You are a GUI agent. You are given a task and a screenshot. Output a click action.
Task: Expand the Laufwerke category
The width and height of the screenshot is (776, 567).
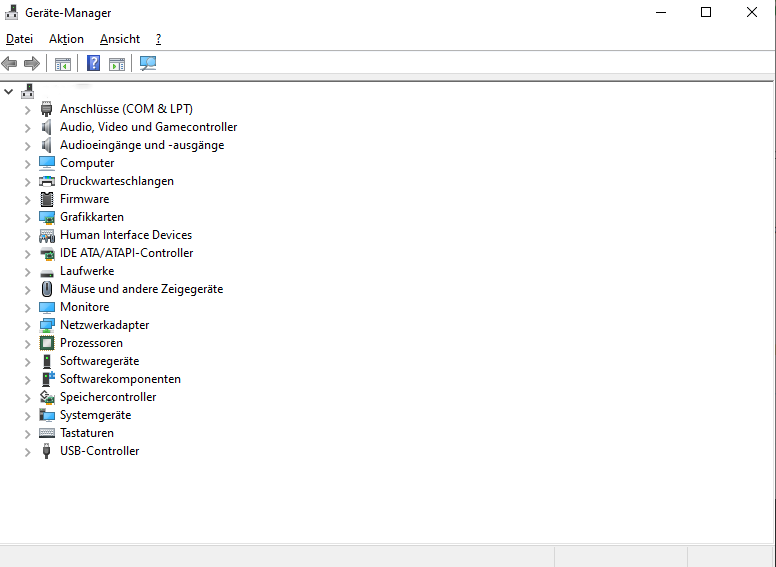coord(28,272)
